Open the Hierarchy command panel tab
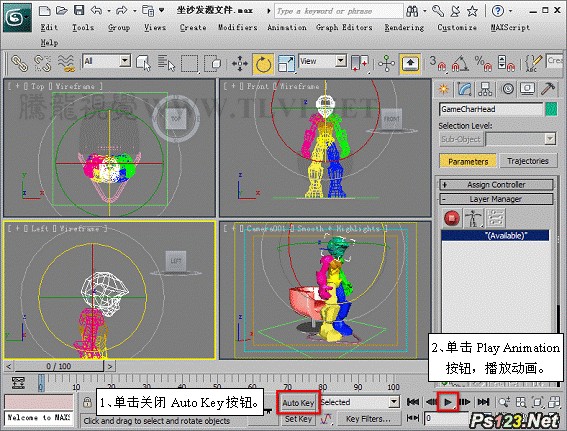The image size is (567, 431). coord(485,89)
